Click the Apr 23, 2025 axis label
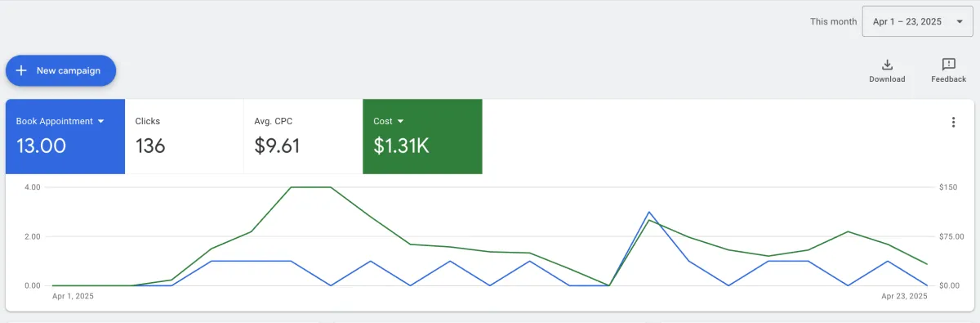The width and height of the screenshot is (980, 323). (906, 296)
